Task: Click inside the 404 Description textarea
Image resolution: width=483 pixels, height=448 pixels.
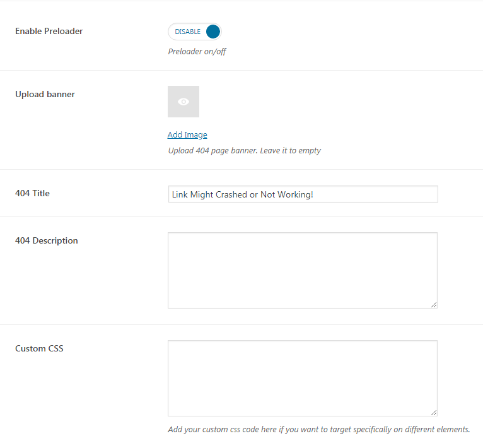Action: 303,271
